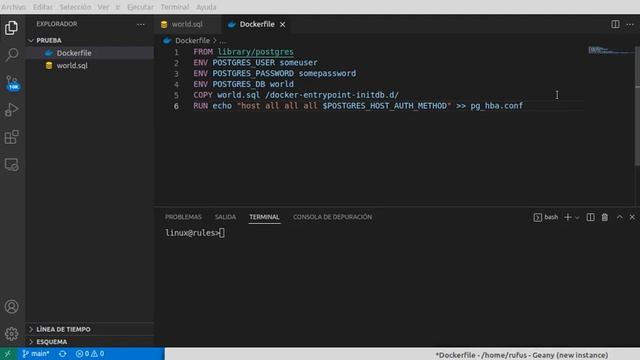Open Ayuda menu
The height and width of the screenshot is (360, 640).
pyautogui.click(x=206, y=7)
